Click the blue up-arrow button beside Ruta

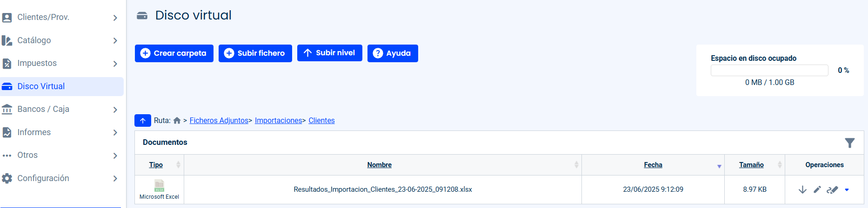click(143, 121)
